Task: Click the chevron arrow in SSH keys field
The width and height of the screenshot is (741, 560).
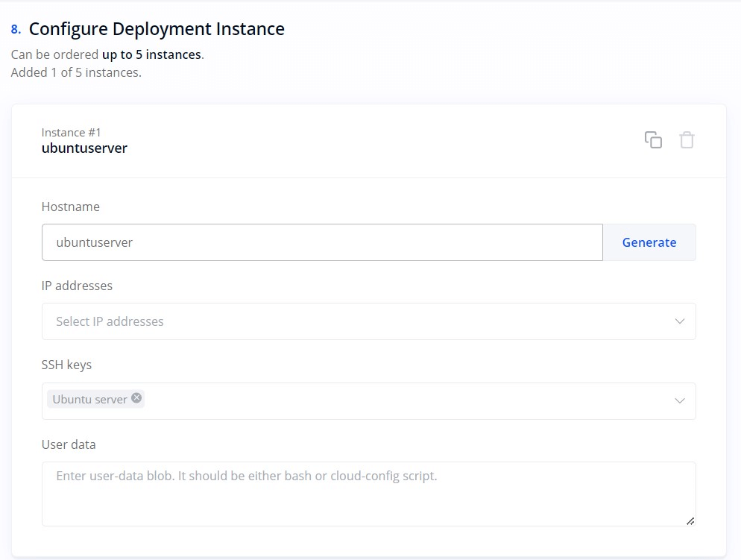Action: (x=679, y=401)
